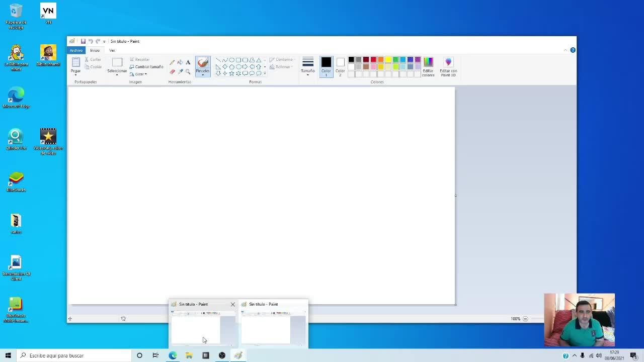Choose the oval shape
Viewport: 644px width, 362px height.
tap(231, 60)
